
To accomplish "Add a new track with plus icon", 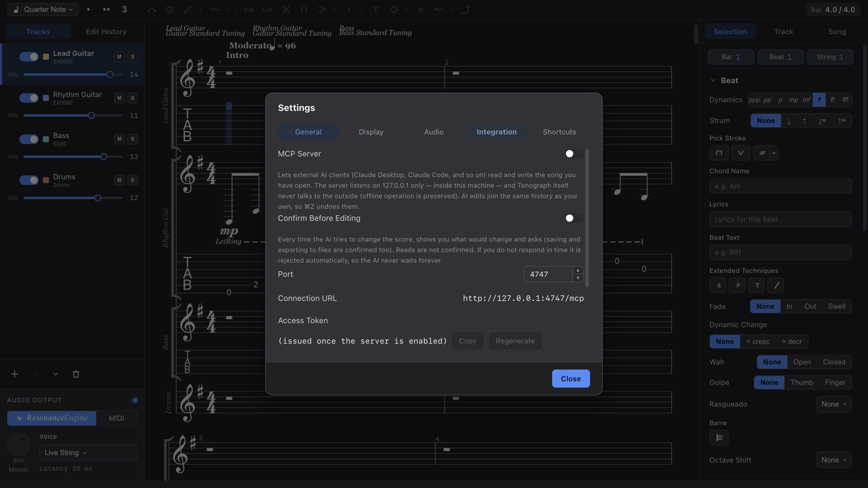I will tap(15, 374).
